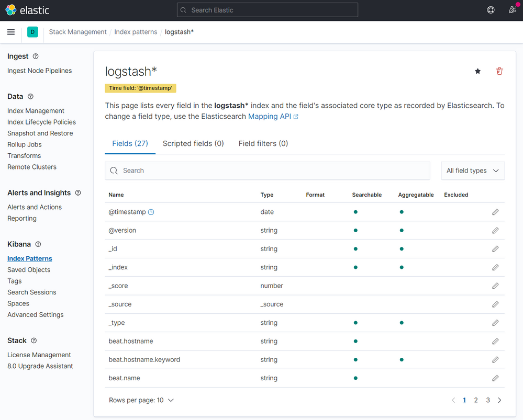The height and width of the screenshot is (420, 523).
Task: Open the help menu lifebuoy icon
Action: pos(491,10)
